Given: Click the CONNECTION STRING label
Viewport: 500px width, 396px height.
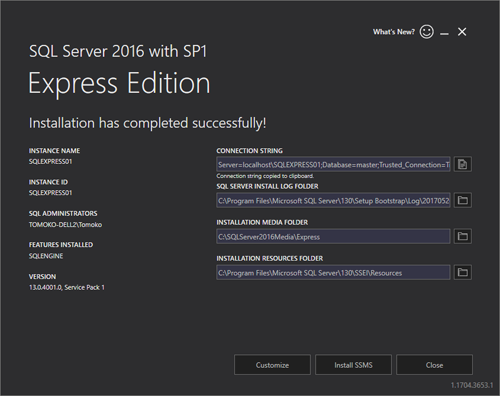Looking at the screenshot, I should [x=249, y=151].
